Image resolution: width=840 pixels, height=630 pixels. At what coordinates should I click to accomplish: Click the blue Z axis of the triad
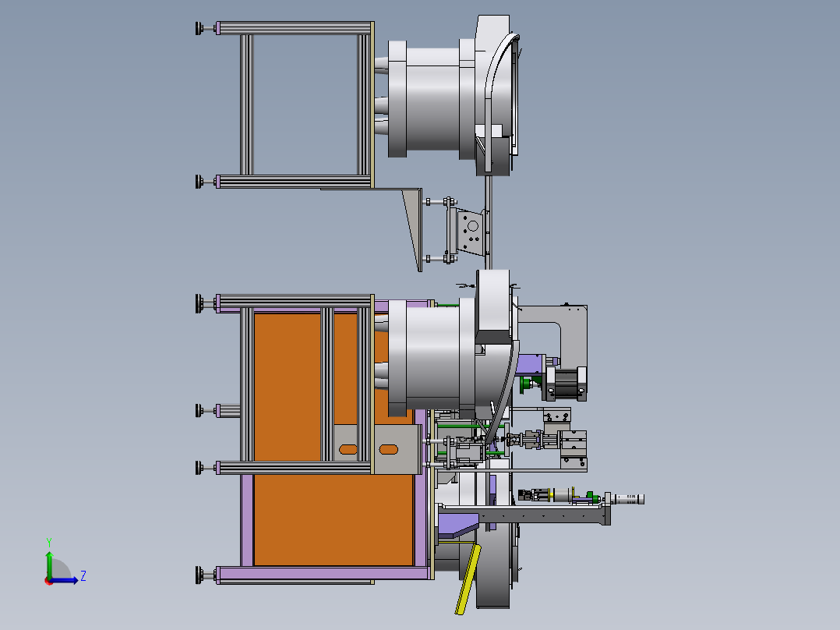pyautogui.click(x=64, y=580)
